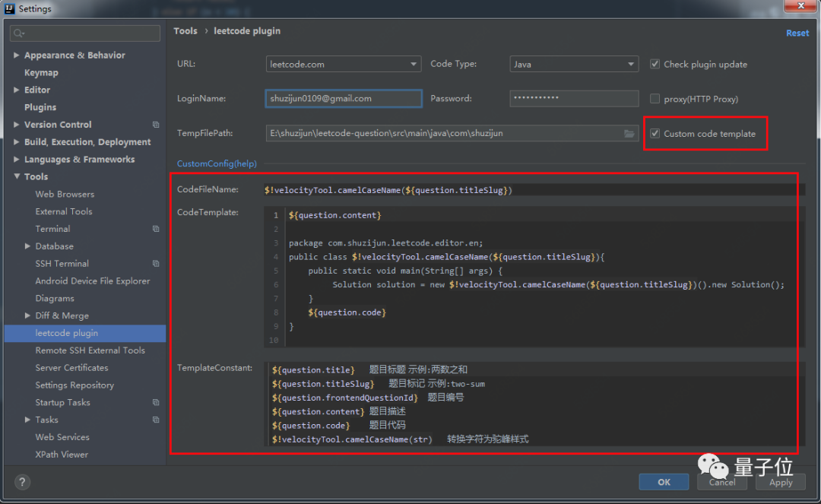Image resolution: width=821 pixels, height=504 pixels.
Task: Click the Reset link
Action: coord(797,33)
